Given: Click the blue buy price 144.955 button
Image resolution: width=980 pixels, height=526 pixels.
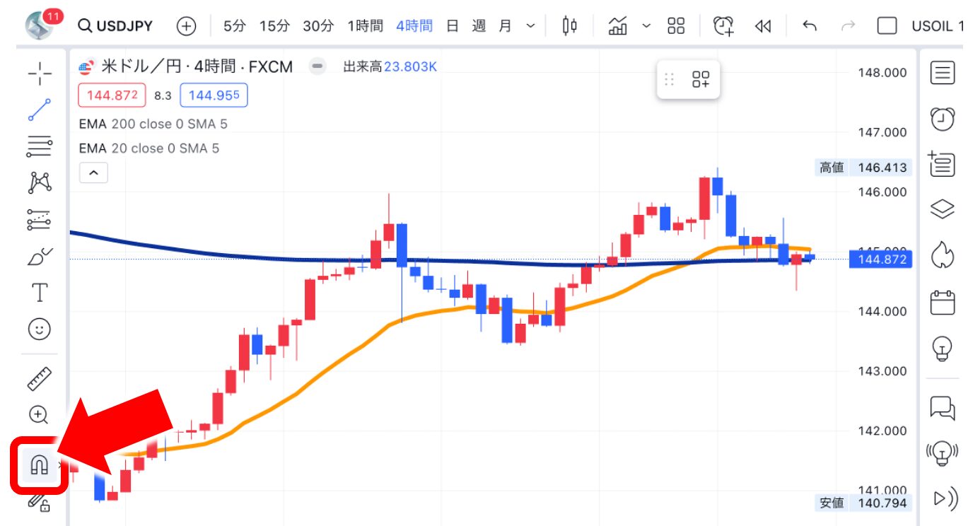Looking at the screenshot, I should point(214,95).
